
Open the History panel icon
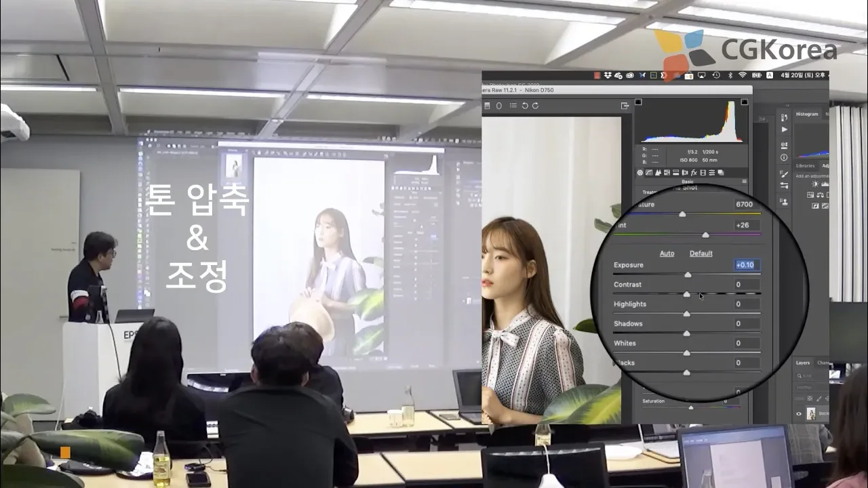tap(784, 117)
